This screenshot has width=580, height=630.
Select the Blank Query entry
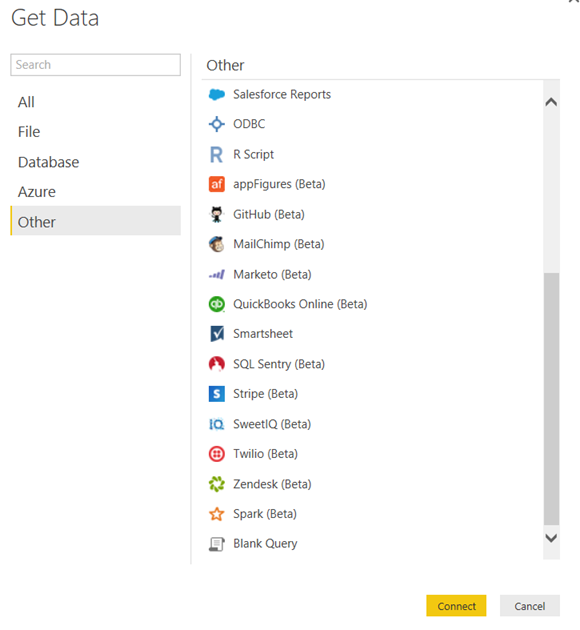[373, 544]
